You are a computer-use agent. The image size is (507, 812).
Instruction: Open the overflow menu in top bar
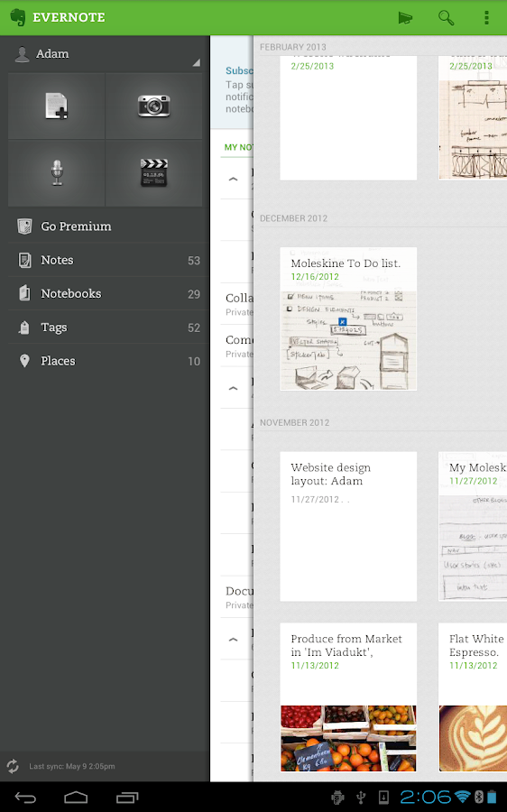486,18
